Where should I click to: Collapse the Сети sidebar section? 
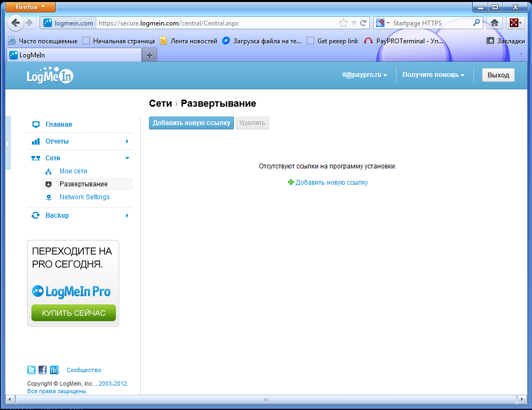point(127,158)
